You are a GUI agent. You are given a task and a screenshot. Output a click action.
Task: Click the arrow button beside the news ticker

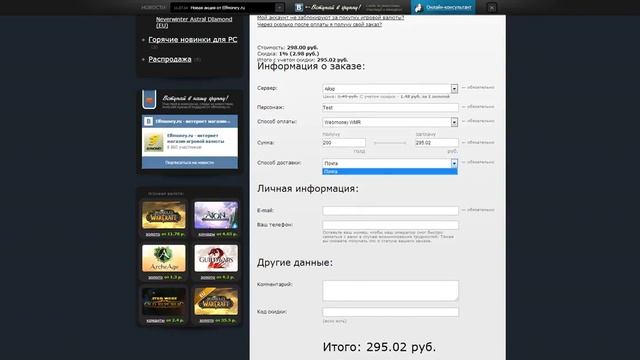point(280,7)
